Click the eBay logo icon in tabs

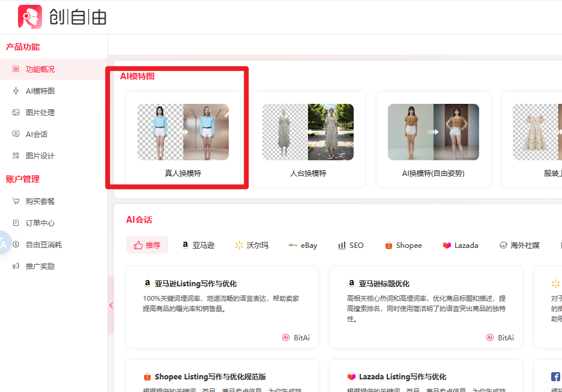click(x=293, y=245)
